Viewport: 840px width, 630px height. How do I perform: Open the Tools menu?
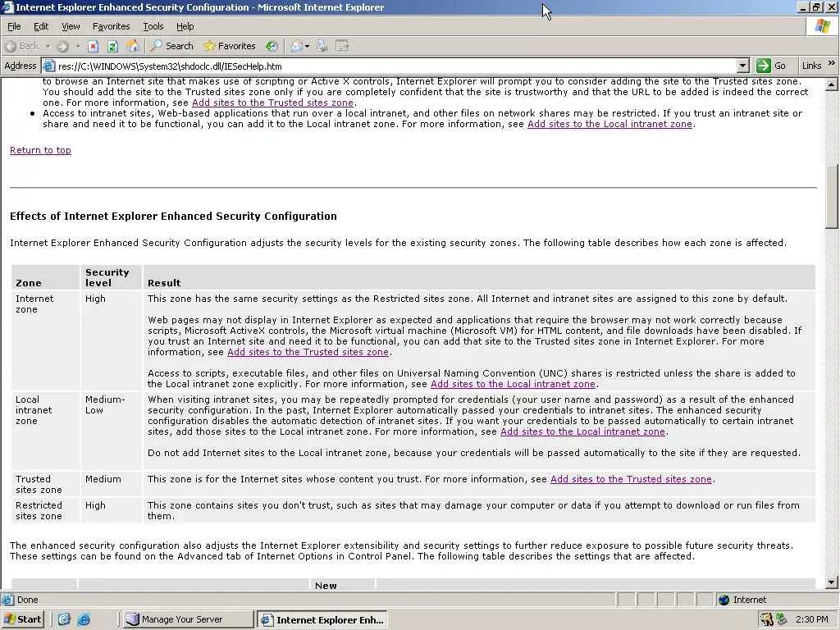(x=153, y=26)
